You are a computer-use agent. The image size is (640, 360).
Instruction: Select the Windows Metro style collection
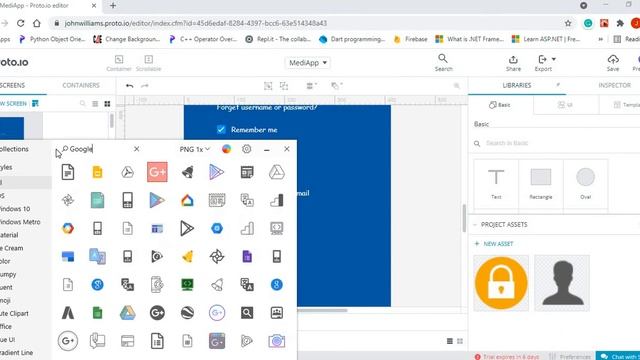tap(20, 222)
